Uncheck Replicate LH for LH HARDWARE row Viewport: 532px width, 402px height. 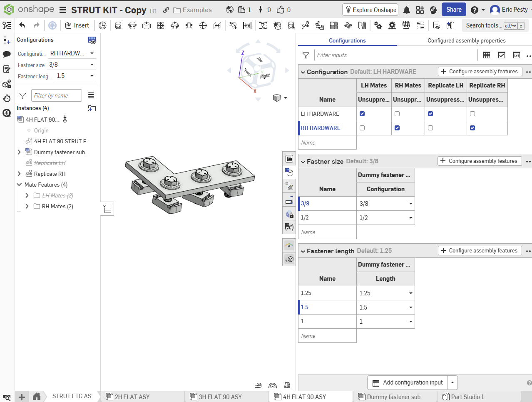[x=430, y=114]
